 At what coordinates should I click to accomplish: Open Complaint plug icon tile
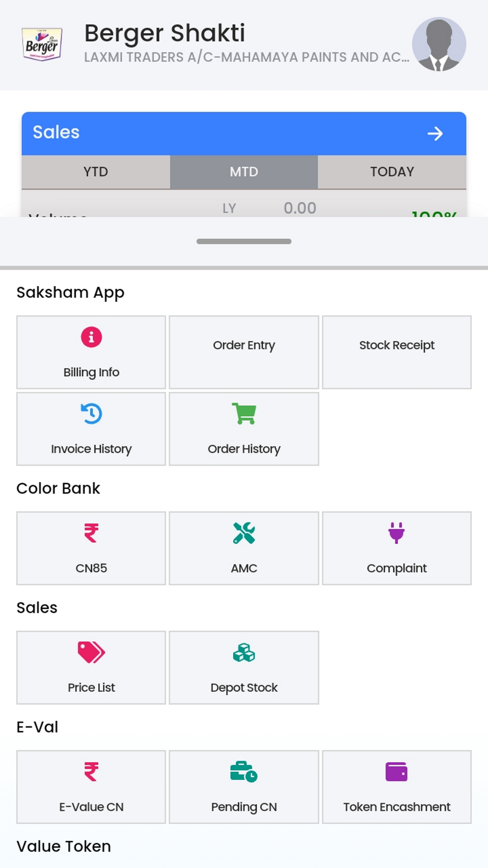397,548
